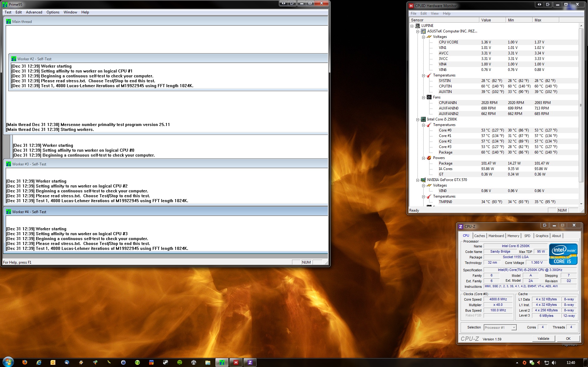588x367 pixels.
Task: Click the HWMonitor vertical scrollbar thumb
Action: [x=581, y=105]
